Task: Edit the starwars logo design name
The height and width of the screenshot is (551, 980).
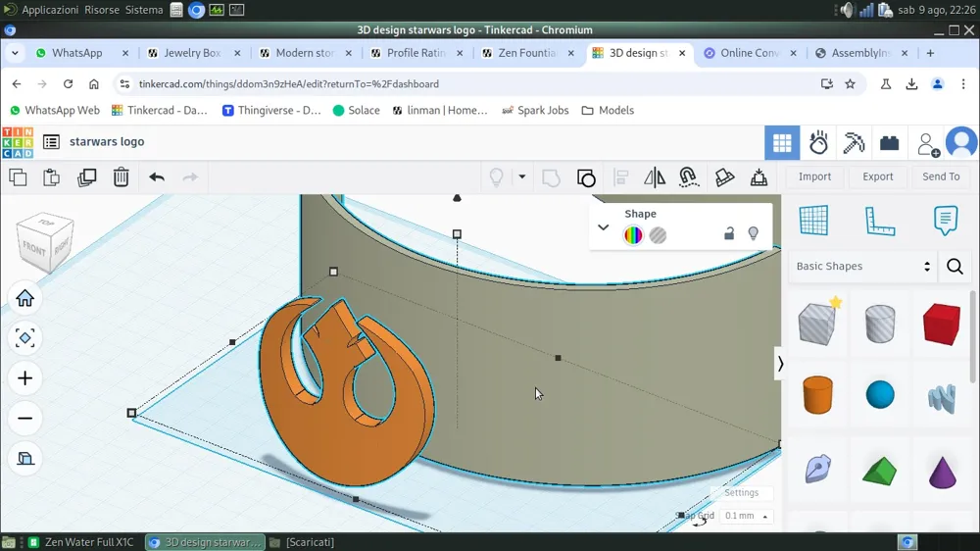Action: pyautogui.click(x=107, y=141)
